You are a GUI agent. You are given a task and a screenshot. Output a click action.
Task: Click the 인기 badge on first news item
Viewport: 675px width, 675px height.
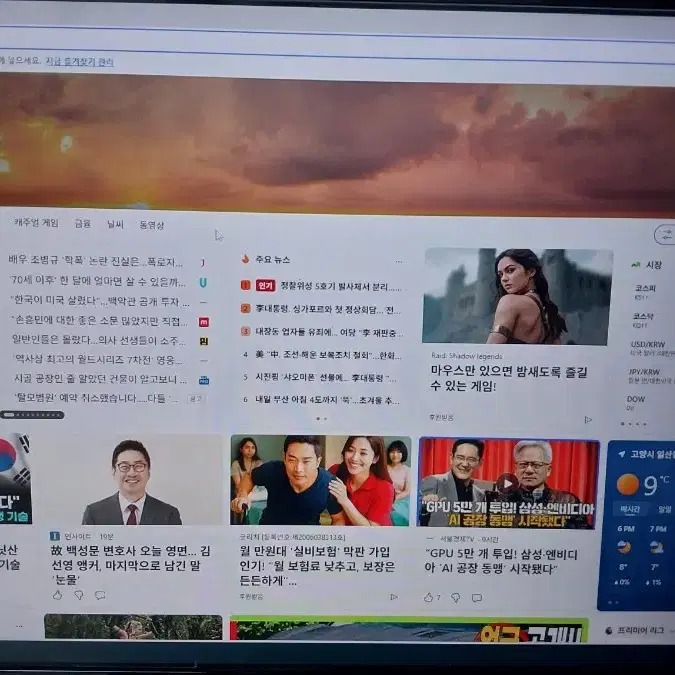[x=266, y=285]
